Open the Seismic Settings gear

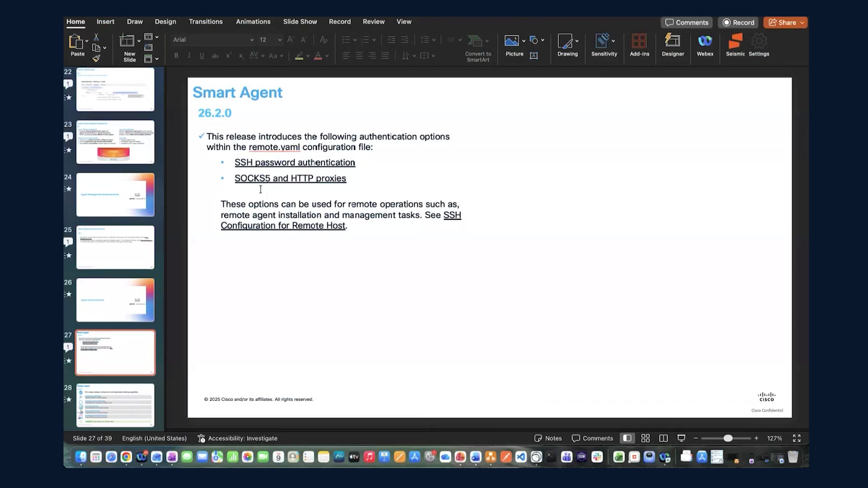point(759,41)
